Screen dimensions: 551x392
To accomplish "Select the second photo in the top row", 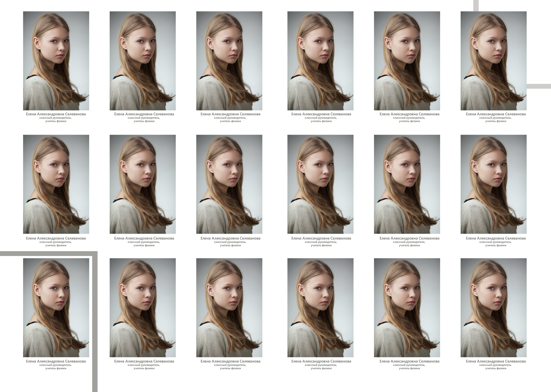I will pyautogui.click(x=142, y=61).
